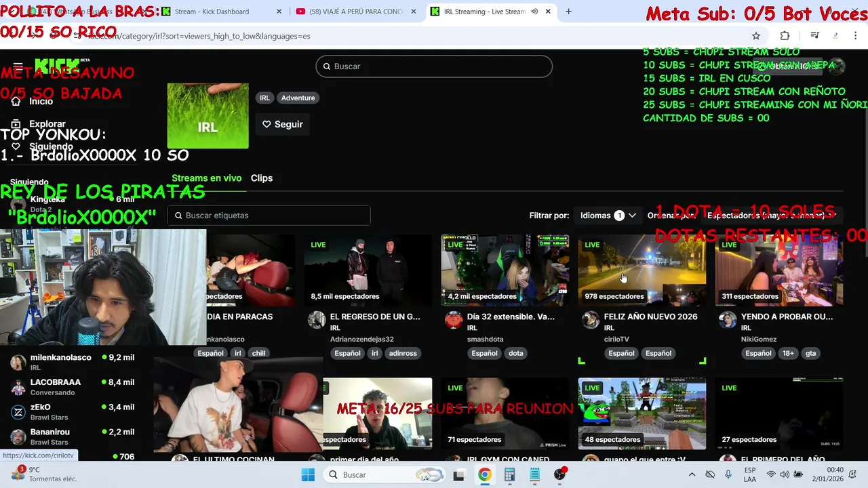Open LACOBRAAA channel in sidebar

click(x=73, y=387)
